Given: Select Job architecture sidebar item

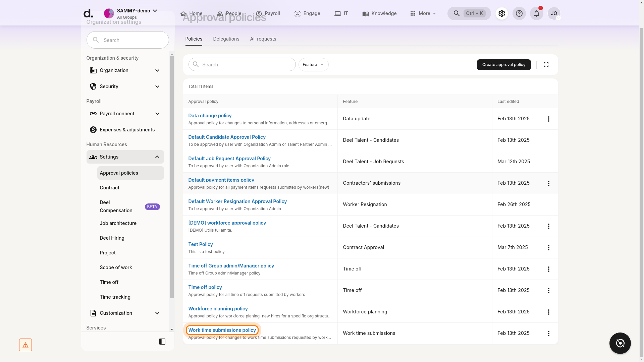Looking at the screenshot, I should tap(130, 223).
